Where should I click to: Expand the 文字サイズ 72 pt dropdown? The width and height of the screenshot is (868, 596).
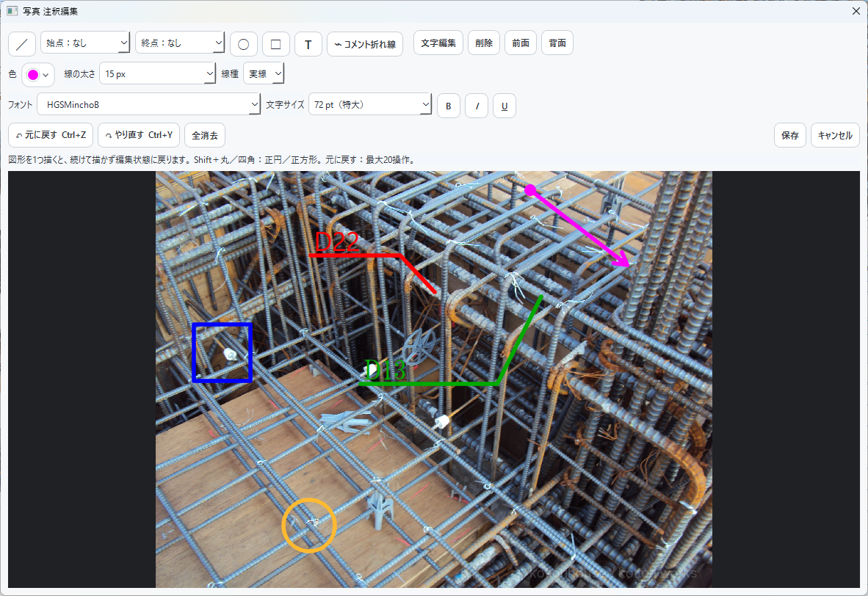370,104
